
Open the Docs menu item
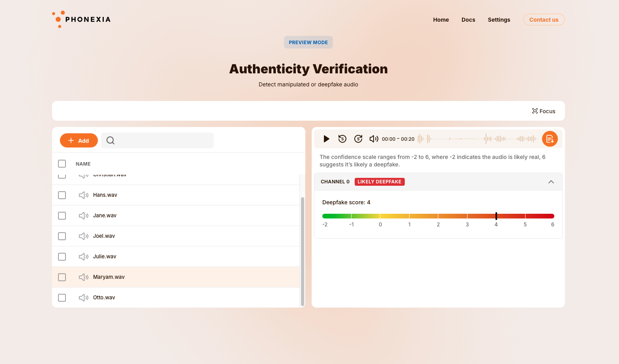tap(468, 20)
